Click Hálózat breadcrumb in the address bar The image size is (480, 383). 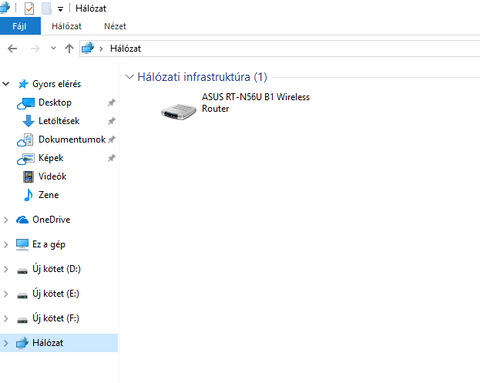pyautogui.click(x=125, y=49)
